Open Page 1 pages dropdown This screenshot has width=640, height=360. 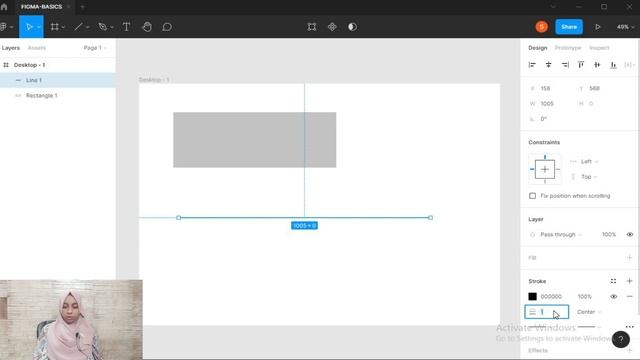coord(95,48)
